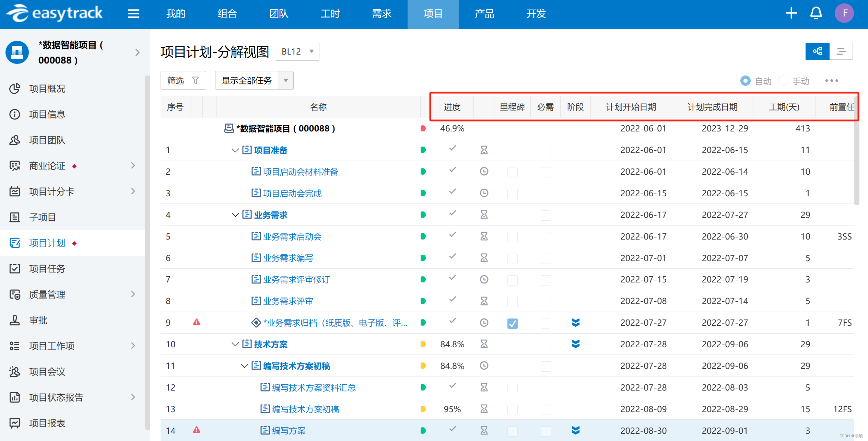Switch to the breakdown tree view icon
Viewport: 868px width, 441px height.
coord(818,51)
